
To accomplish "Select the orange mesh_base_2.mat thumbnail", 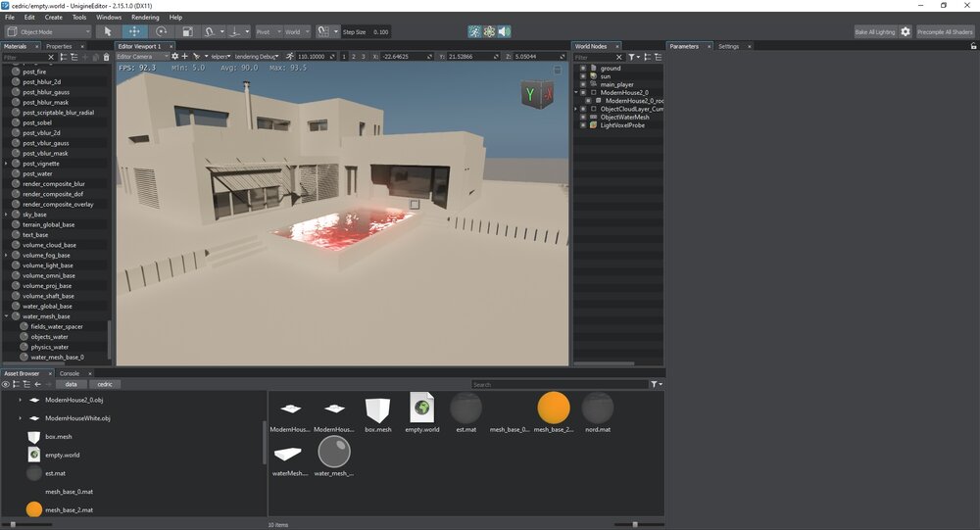I will 553,407.
